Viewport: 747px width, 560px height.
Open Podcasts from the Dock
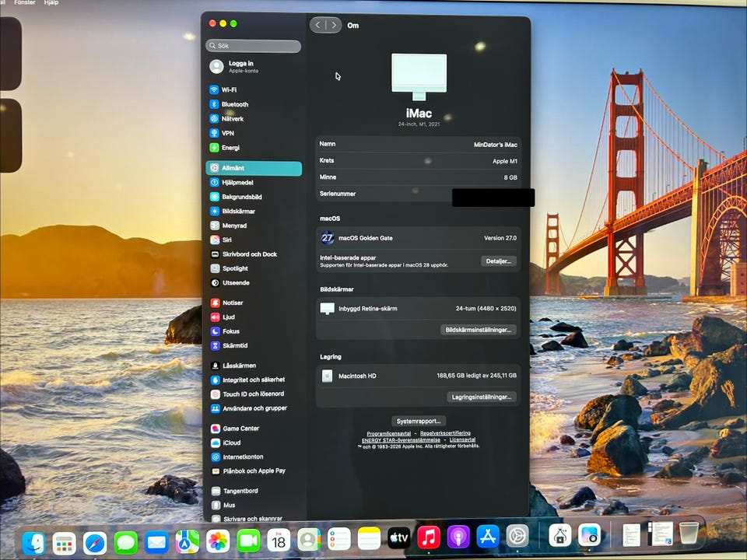click(x=458, y=537)
